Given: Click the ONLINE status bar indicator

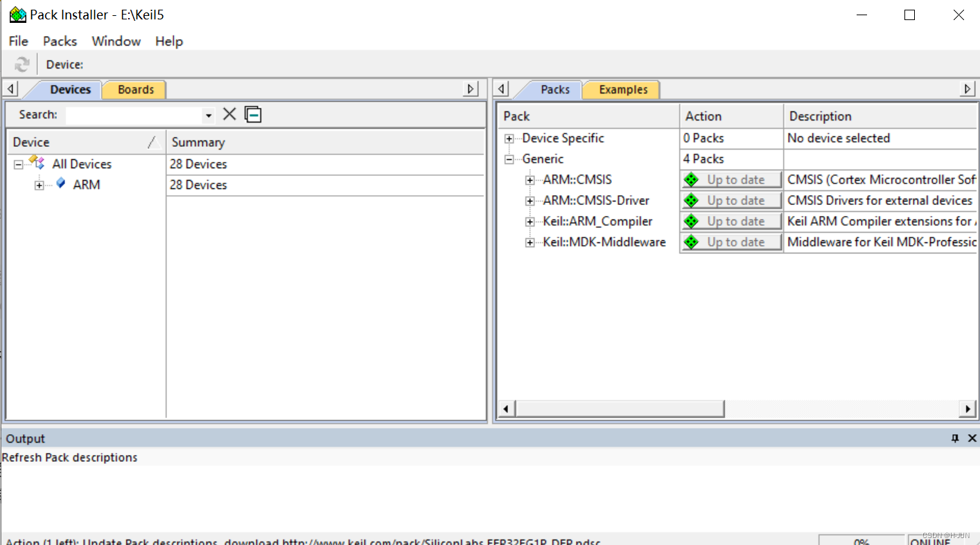Looking at the screenshot, I should [930, 542].
